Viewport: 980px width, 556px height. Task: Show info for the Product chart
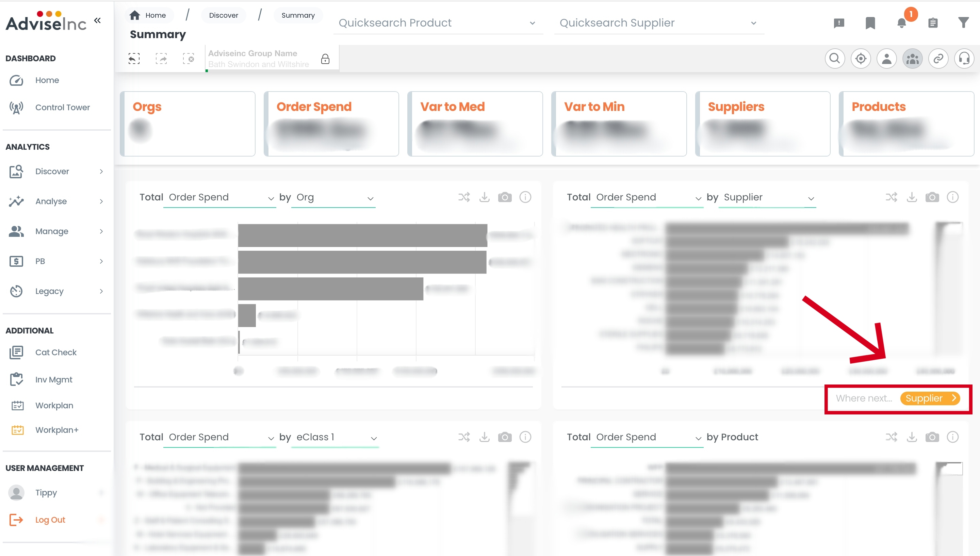[x=952, y=437]
